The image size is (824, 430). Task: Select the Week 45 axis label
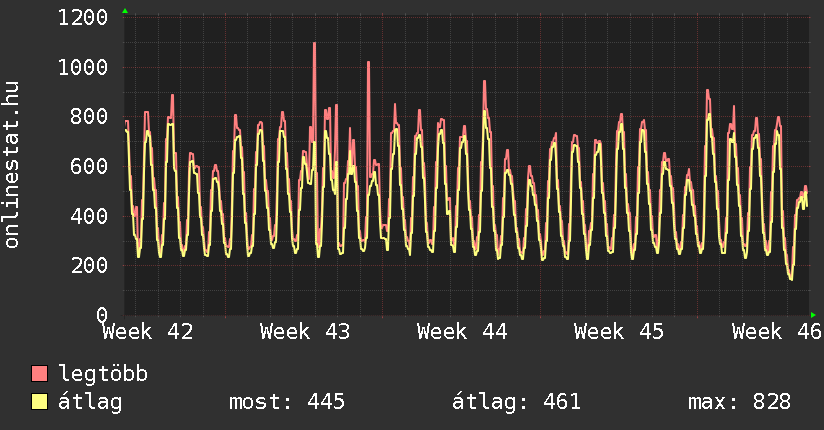pos(620,331)
